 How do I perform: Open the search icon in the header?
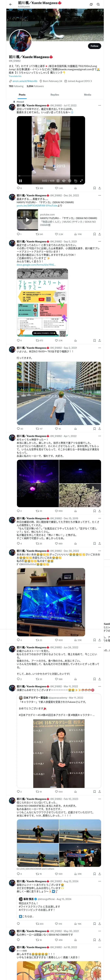(98, 5)
